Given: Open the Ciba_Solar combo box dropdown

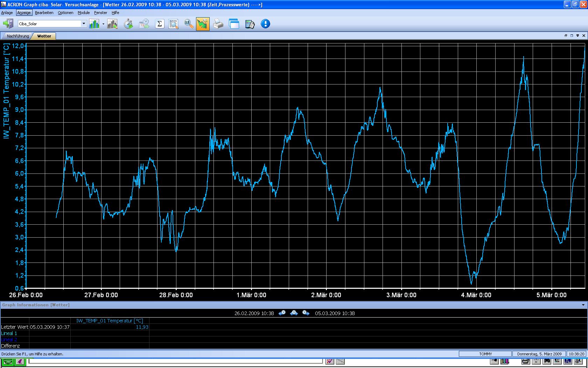Looking at the screenshot, I should coord(84,24).
